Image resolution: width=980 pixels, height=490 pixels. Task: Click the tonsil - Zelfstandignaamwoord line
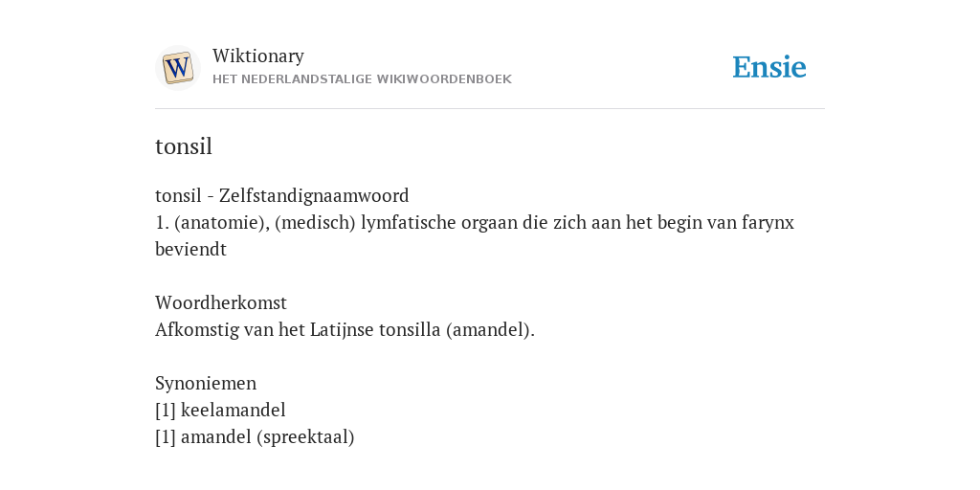tap(282, 195)
